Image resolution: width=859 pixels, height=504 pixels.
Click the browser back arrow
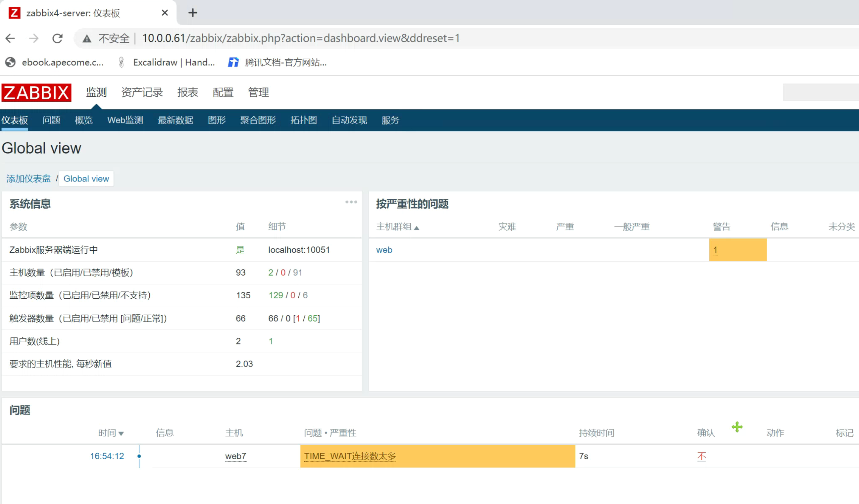tap(10, 38)
